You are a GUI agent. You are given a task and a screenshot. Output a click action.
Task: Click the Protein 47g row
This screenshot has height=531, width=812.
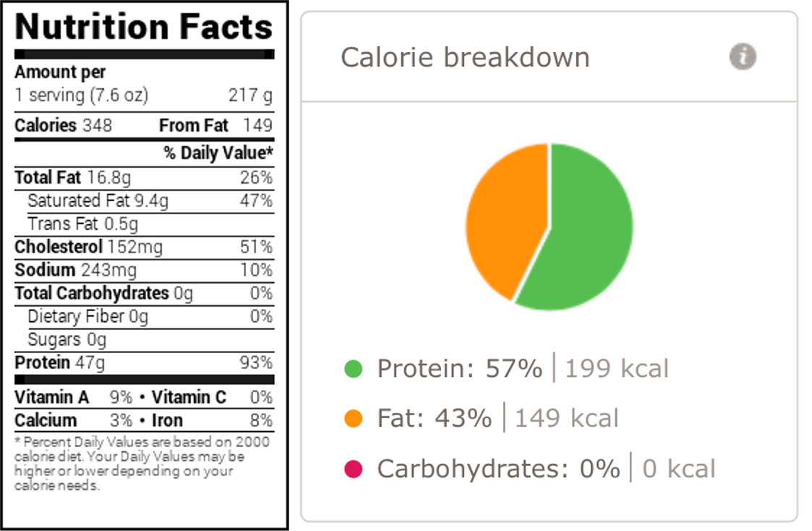tap(144, 362)
